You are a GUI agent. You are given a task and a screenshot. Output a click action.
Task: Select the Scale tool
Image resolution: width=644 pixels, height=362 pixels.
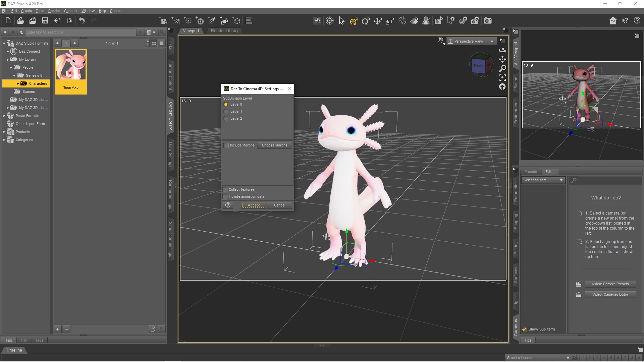tap(390, 21)
